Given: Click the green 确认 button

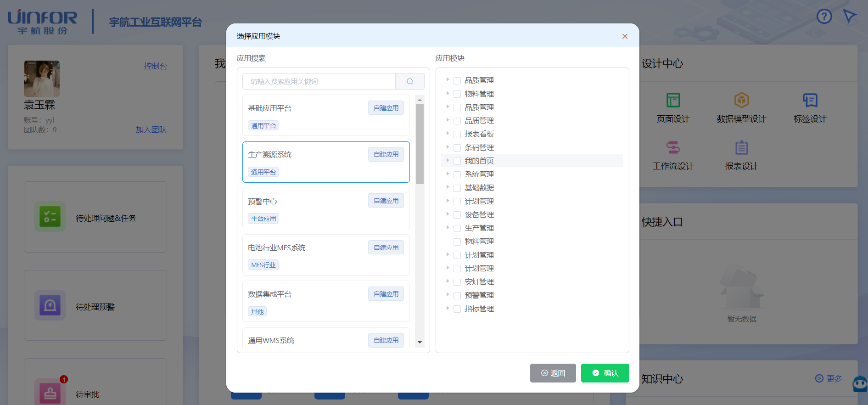Looking at the screenshot, I should [605, 373].
